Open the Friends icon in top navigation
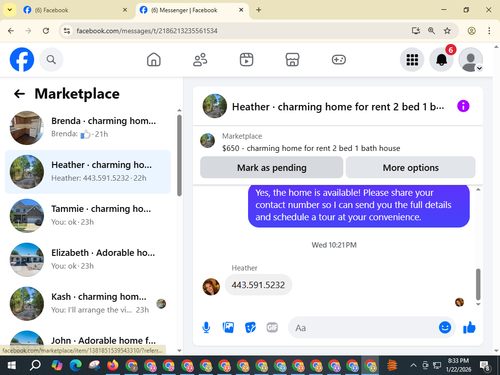The width and height of the screenshot is (500, 375). pyautogui.click(x=200, y=60)
